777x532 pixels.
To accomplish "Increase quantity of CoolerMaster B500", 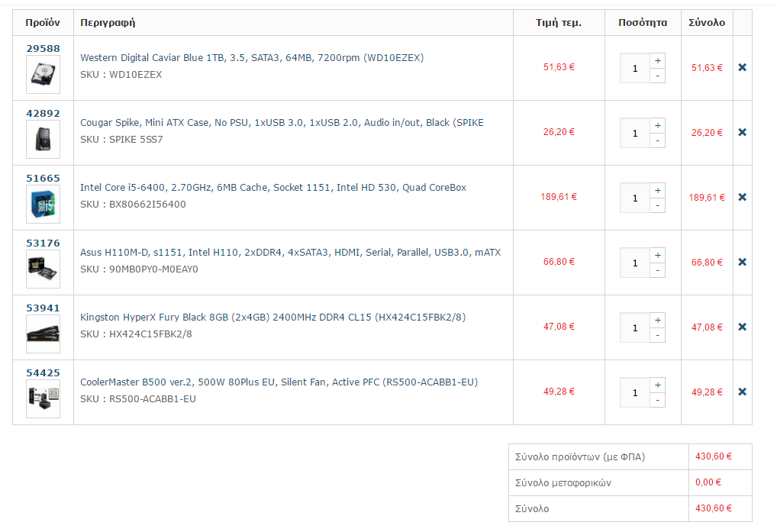I will [658, 385].
